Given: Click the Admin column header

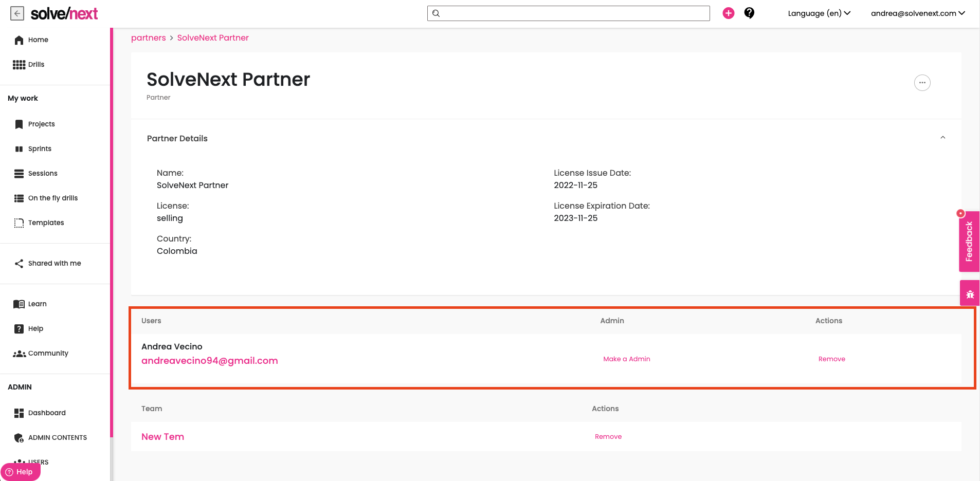Looking at the screenshot, I should 612,321.
